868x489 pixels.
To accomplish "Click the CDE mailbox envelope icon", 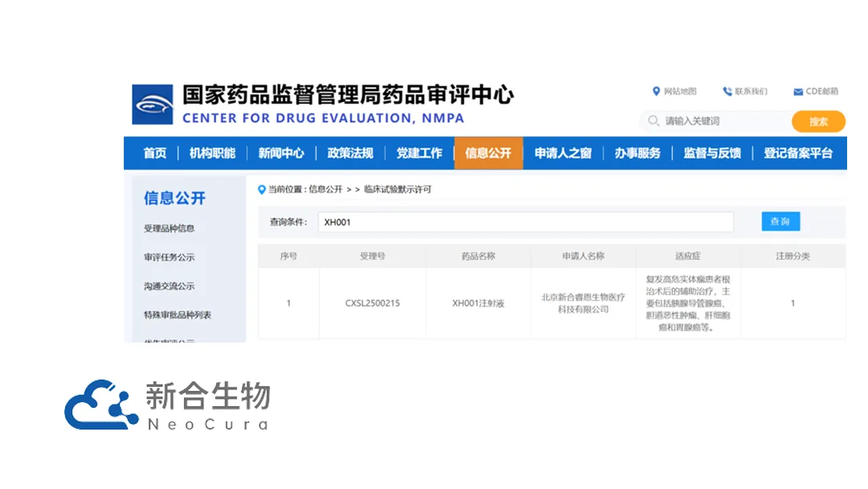I will click(x=798, y=92).
